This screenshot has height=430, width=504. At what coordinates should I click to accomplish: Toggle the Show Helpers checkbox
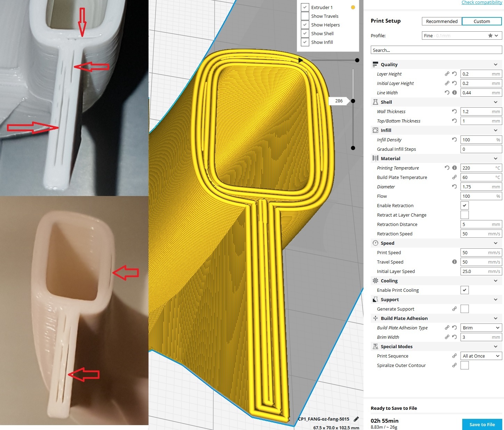tap(305, 25)
